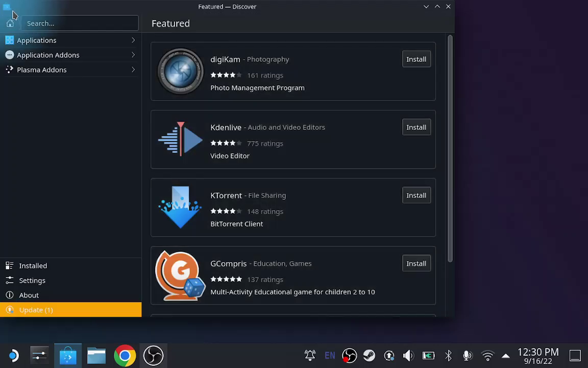588x368 pixels.
Task: Click the microphone tray icon
Action: click(467, 355)
